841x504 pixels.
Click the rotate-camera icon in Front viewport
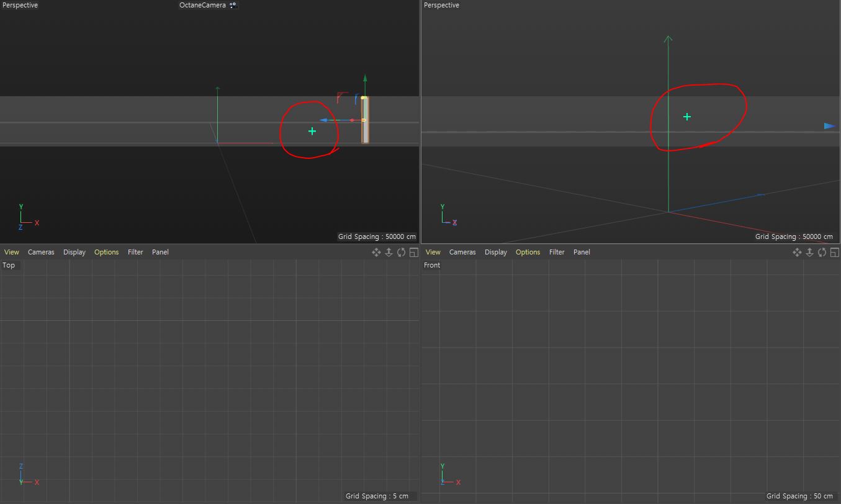[822, 252]
